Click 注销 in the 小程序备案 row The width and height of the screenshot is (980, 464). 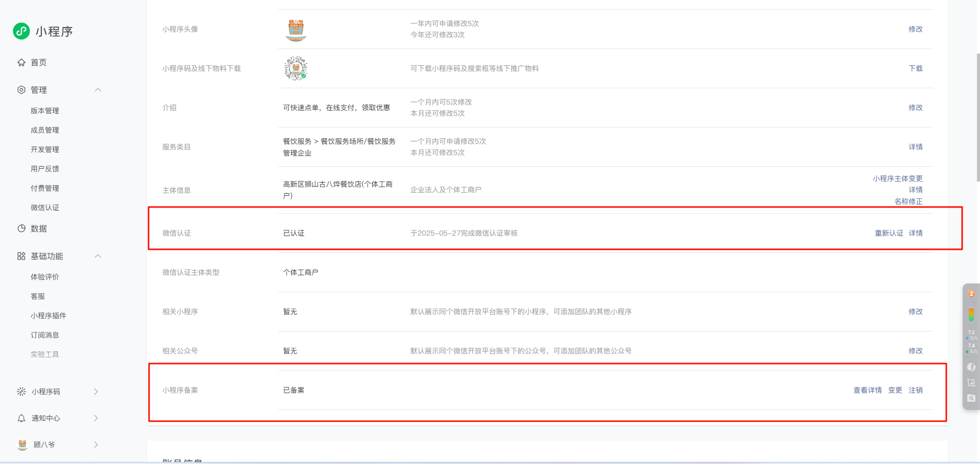(x=916, y=390)
